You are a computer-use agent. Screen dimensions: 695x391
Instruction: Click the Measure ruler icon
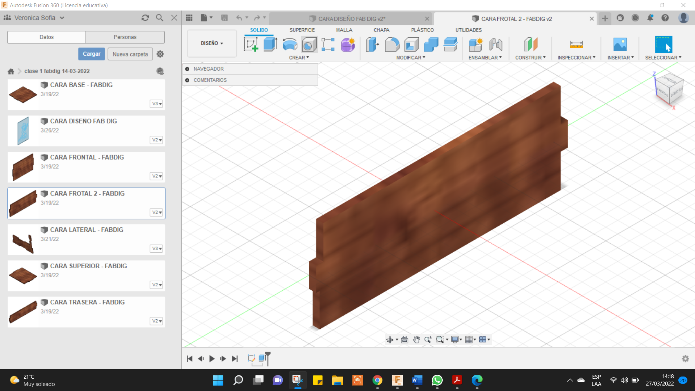(576, 44)
